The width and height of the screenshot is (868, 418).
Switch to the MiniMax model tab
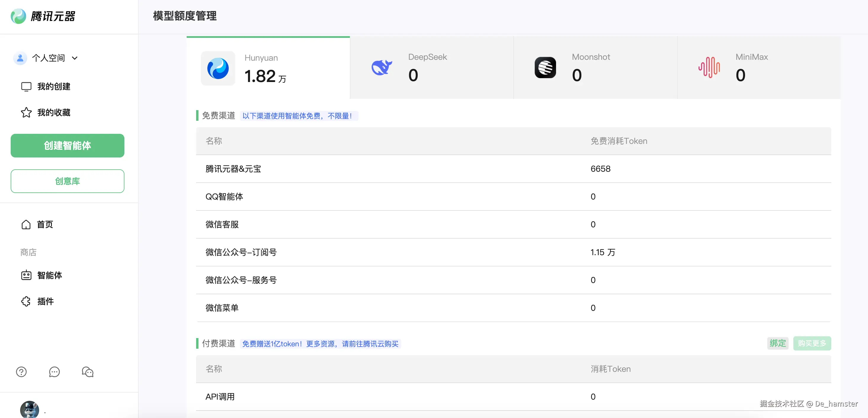click(x=759, y=68)
